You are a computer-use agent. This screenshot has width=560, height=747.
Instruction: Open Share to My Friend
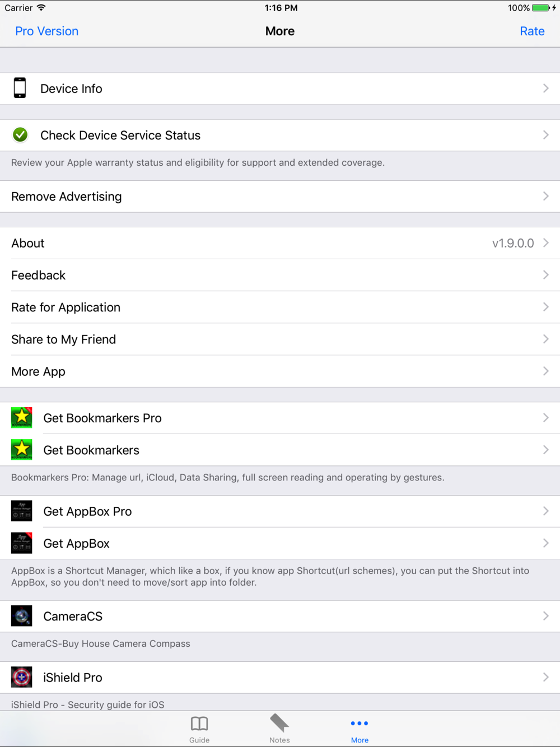(280, 339)
